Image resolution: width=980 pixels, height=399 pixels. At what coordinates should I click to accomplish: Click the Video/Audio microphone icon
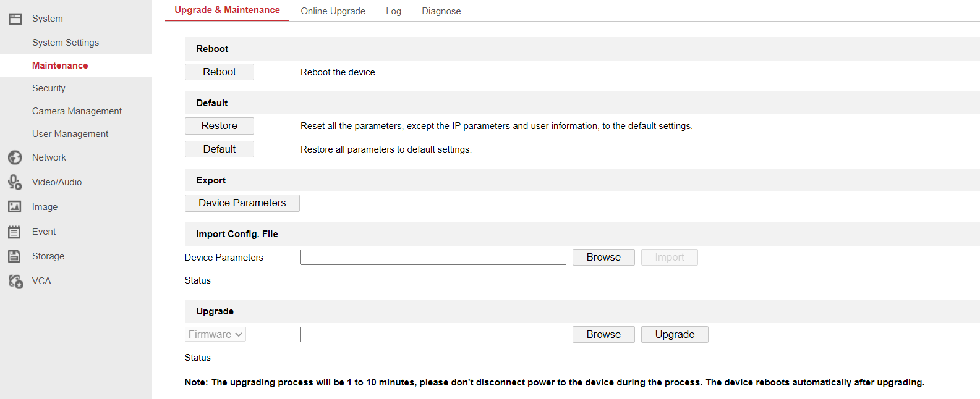pos(15,182)
